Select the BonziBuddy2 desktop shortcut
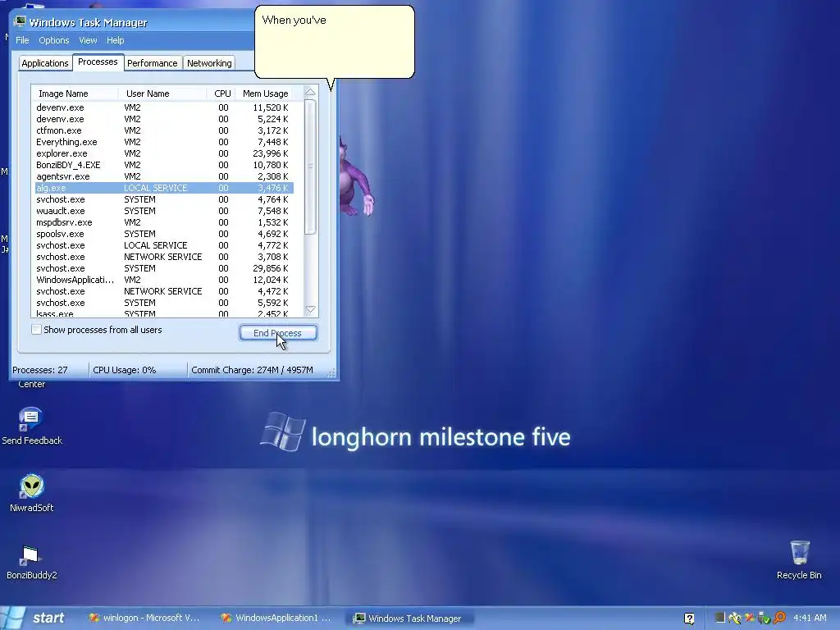 tap(31, 561)
